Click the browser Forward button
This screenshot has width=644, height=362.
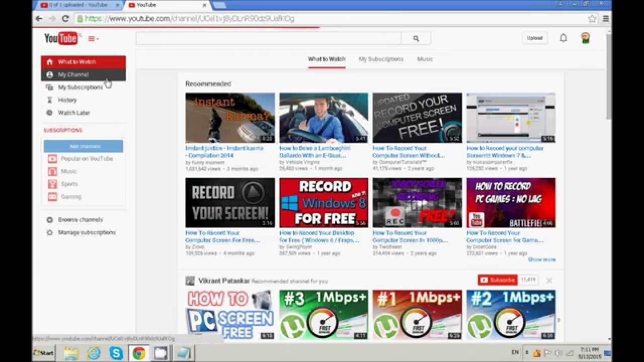(x=52, y=19)
